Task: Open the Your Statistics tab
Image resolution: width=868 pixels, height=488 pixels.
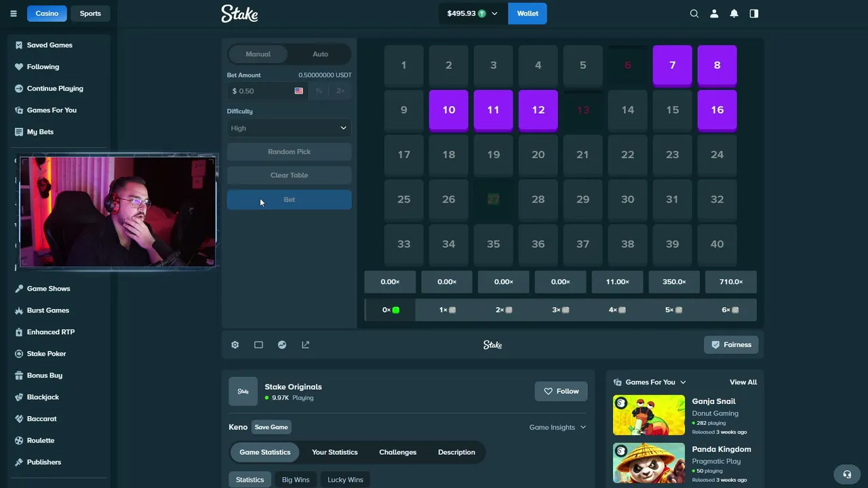Action: click(x=334, y=452)
